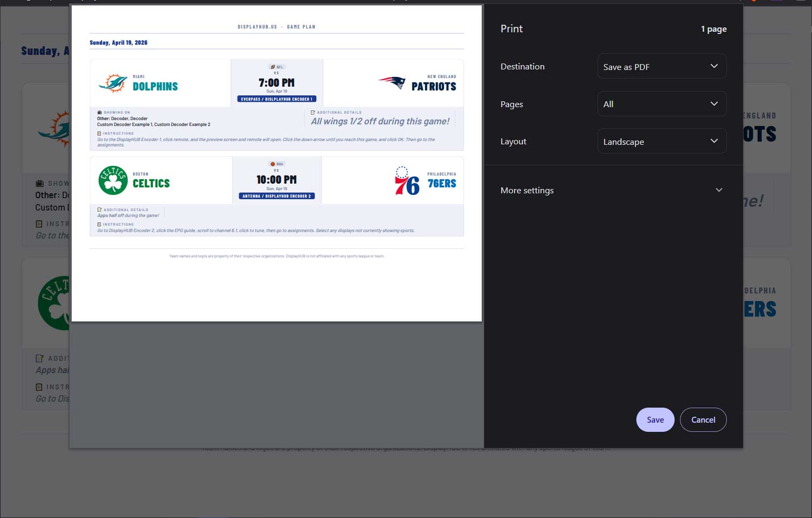Click the Miami Dolphins logo in the print preview
812x518 pixels.
click(113, 83)
